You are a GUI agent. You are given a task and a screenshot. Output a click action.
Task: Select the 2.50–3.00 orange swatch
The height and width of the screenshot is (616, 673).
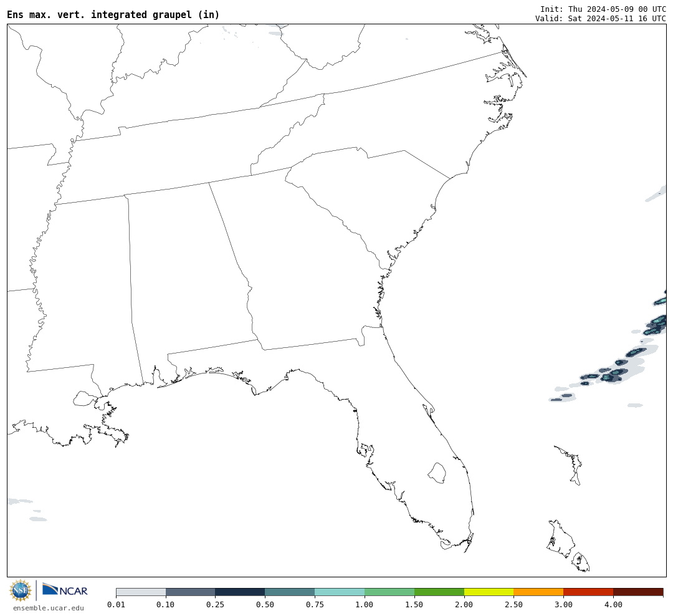pos(538,592)
